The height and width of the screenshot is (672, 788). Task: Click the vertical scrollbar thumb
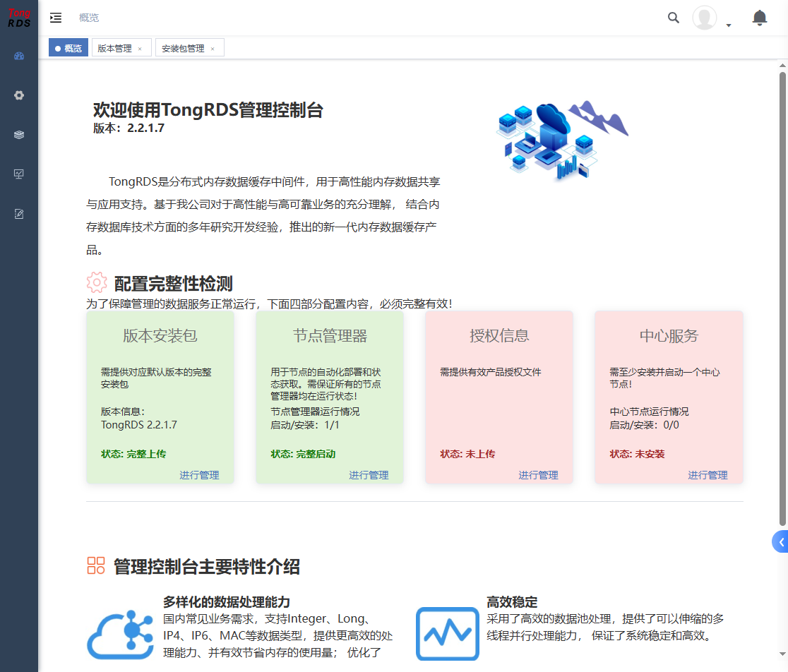[x=782, y=299]
